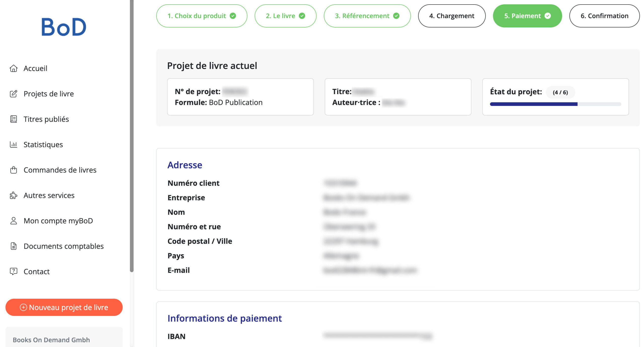Click the shopping bag icon beside Commandes

pos(14,170)
